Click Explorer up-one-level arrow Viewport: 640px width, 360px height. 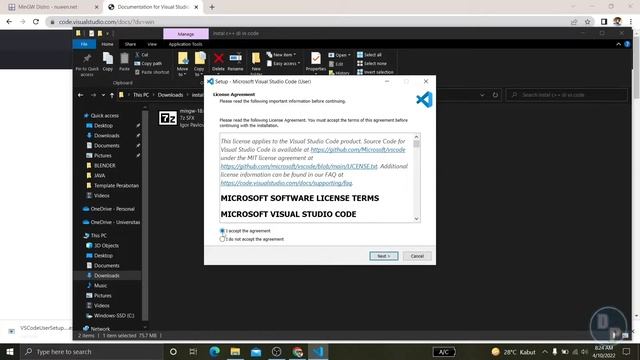point(111,95)
